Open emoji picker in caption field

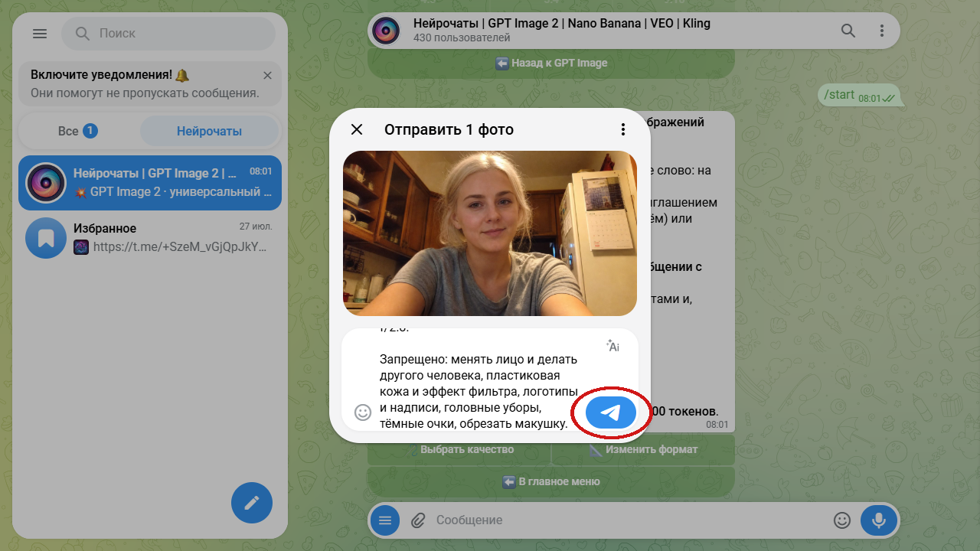click(363, 412)
